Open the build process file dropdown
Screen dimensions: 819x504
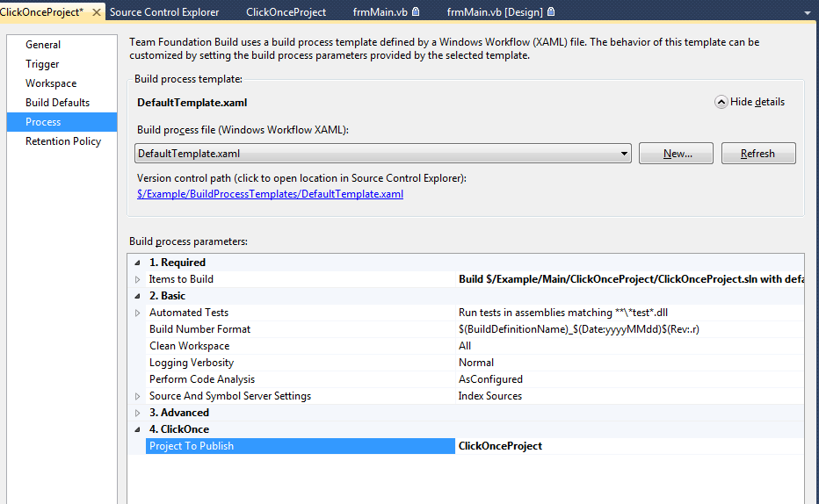[624, 154]
